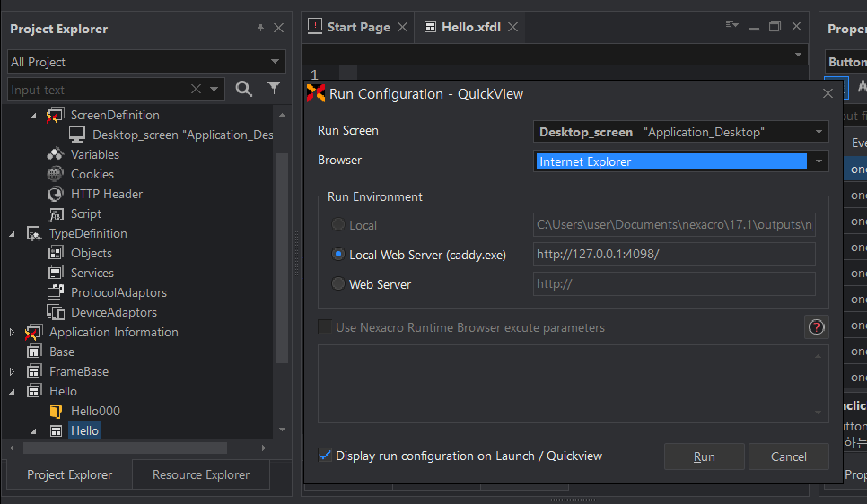Viewport: 867px width, 504px height.
Task: Click the Web Server http:// field
Action: click(x=674, y=284)
